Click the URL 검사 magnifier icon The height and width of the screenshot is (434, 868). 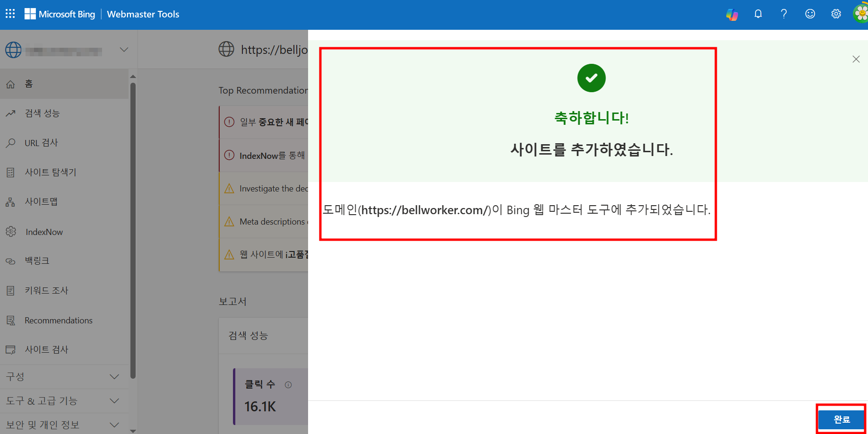tap(10, 143)
